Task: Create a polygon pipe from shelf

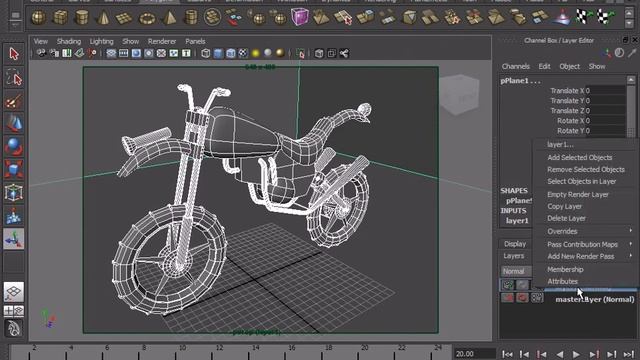Action: point(191,18)
